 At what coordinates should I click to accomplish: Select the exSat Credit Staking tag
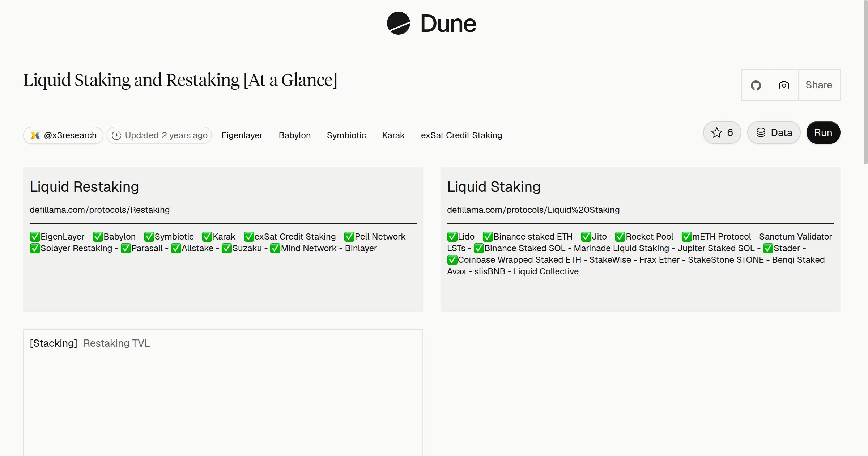461,135
